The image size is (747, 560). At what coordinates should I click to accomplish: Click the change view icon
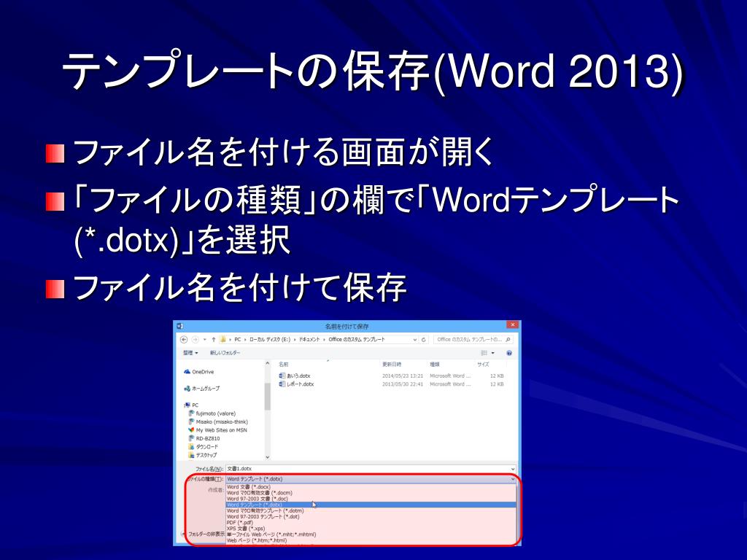point(484,353)
